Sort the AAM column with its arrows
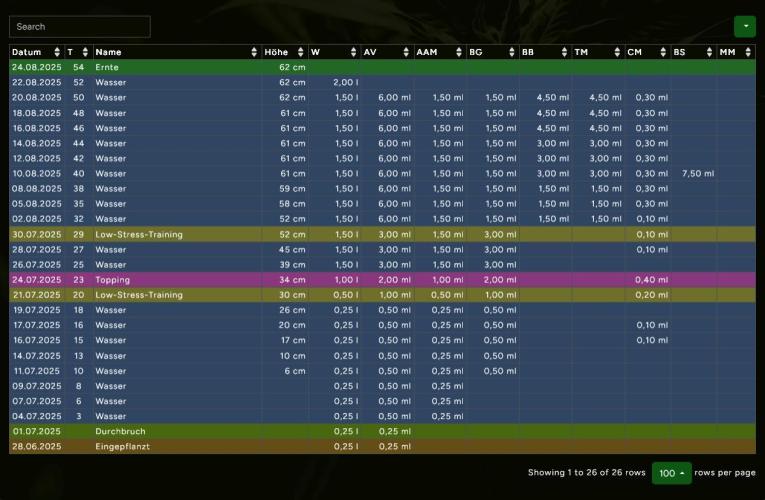 459,52
